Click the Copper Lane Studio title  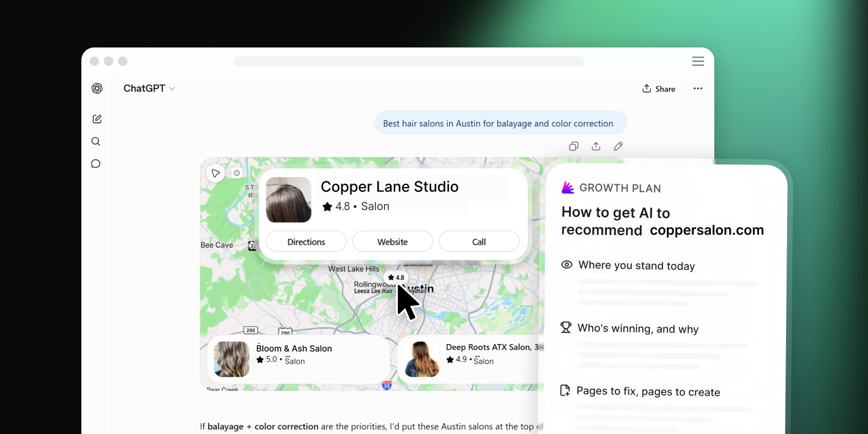389,186
